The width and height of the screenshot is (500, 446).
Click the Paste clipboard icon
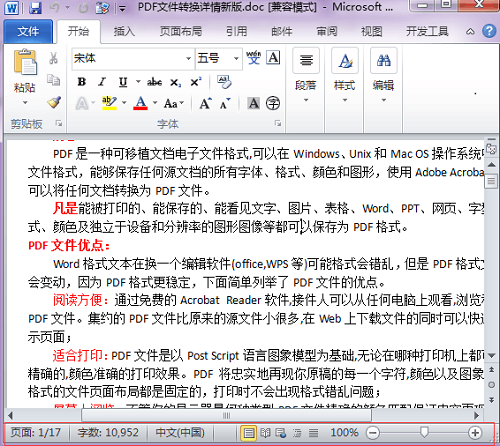(25, 62)
